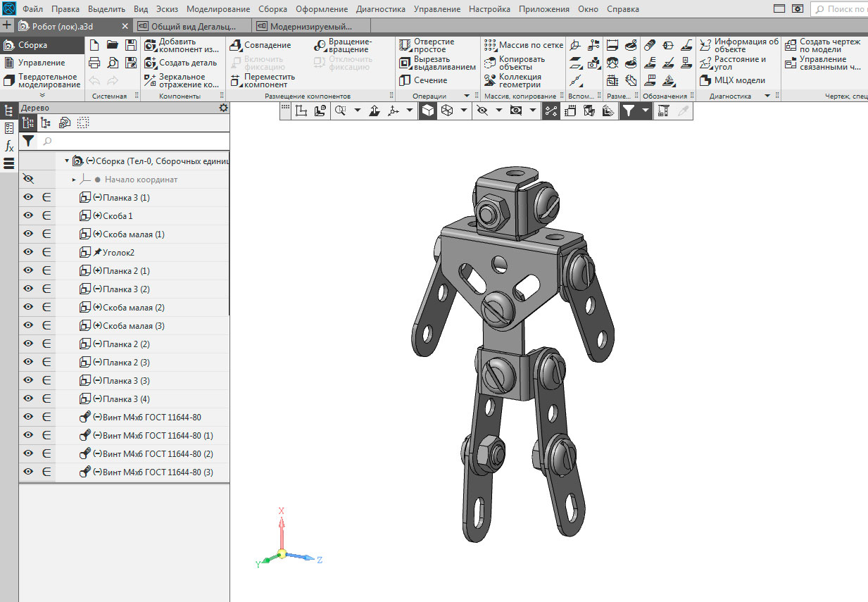Close the Робот (лок).a3d tab
The image size is (868, 602).
(x=125, y=26)
